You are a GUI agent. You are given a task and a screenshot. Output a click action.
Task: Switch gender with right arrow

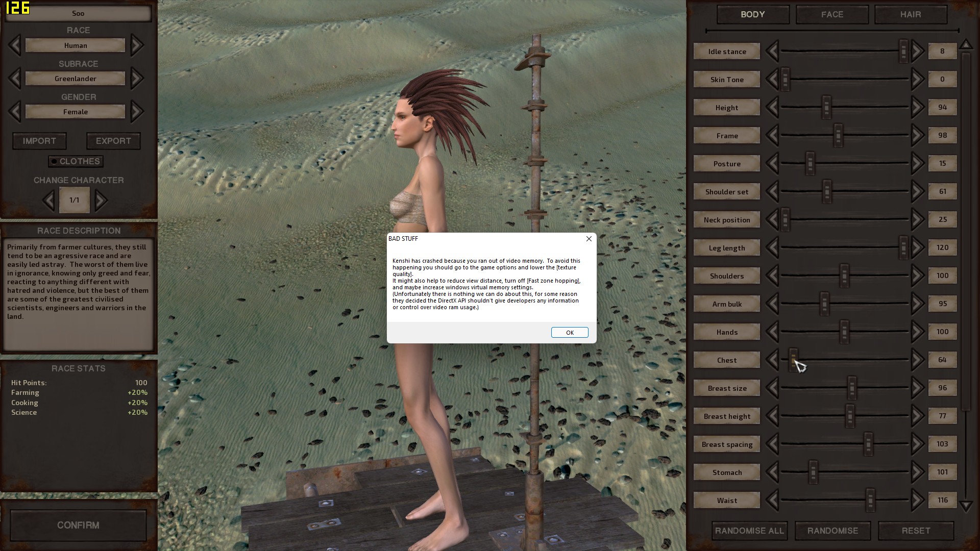(137, 112)
